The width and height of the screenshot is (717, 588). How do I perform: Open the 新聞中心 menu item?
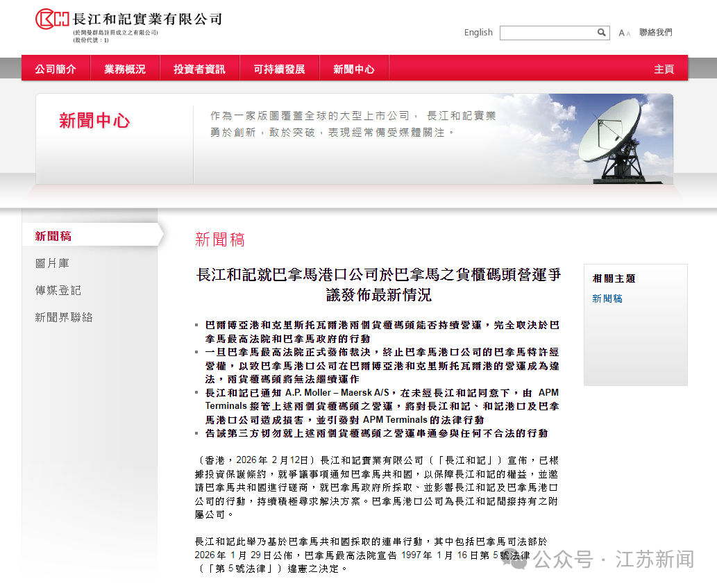[354, 68]
